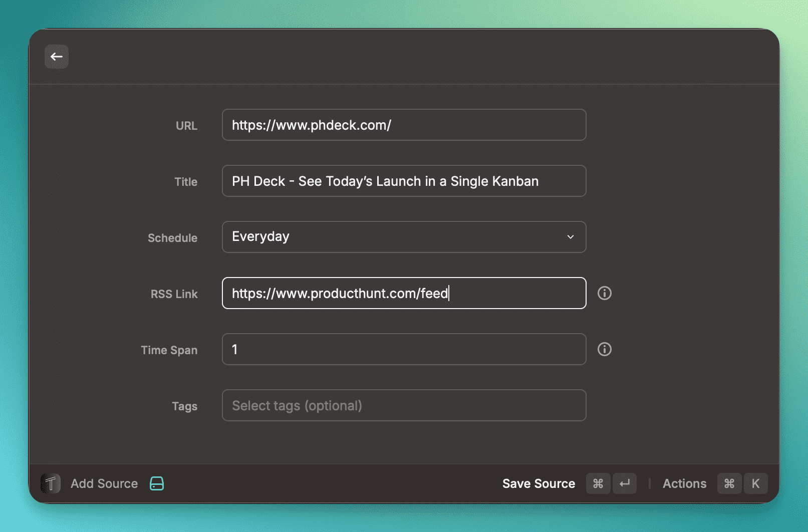Screen dimensions: 808x532
Task: Click the app logo in the bottom bar
Action: (51, 483)
